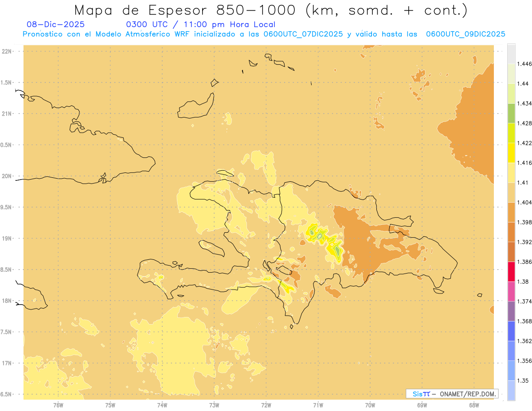Click the 71W longitude label

318,405
